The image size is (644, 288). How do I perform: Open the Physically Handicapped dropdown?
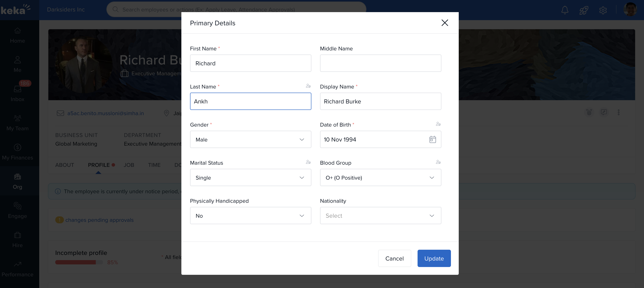click(250, 216)
